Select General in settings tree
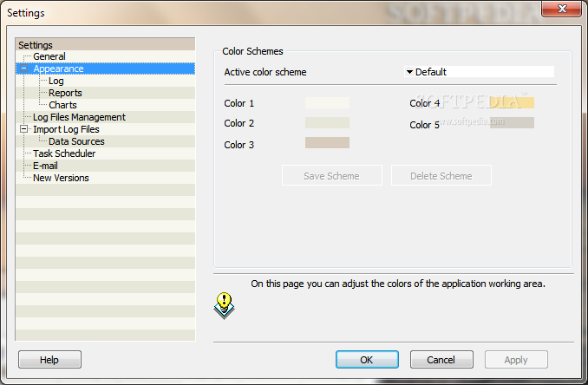588x385 pixels. click(x=49, y=56)
